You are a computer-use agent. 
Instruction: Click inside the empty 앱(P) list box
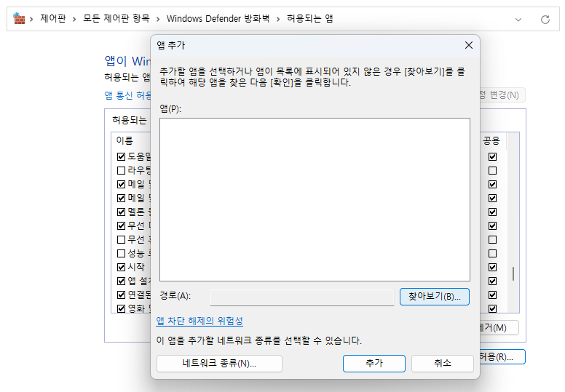tap(315, 199)
